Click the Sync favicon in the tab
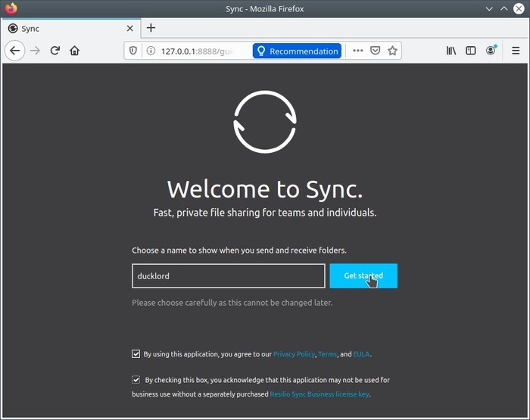 click(13, 29)
